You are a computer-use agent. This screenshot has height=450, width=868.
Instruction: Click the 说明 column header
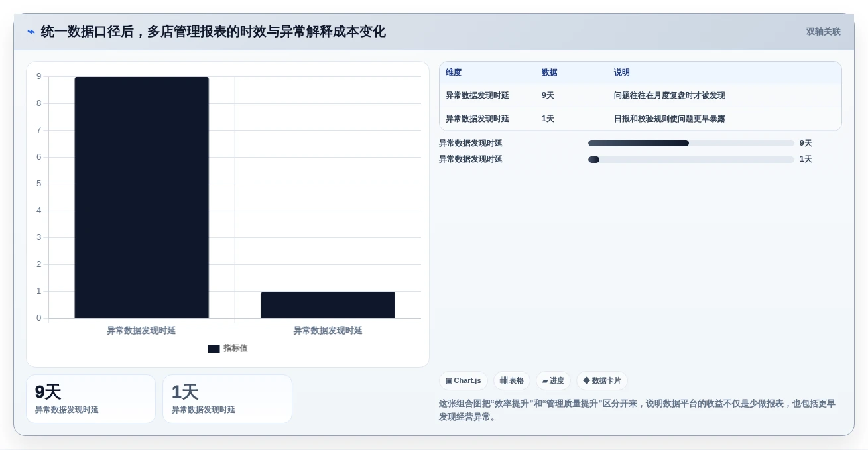622,73
